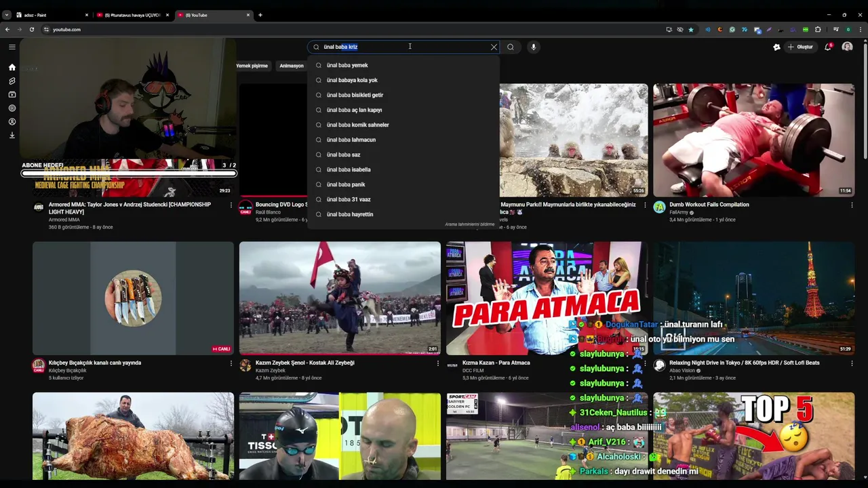Open Kılıçbey Bıçakçılık live stream title
The width and height of the screenshot is (868, 488).
pyautogui.click(x=95, y=363)
